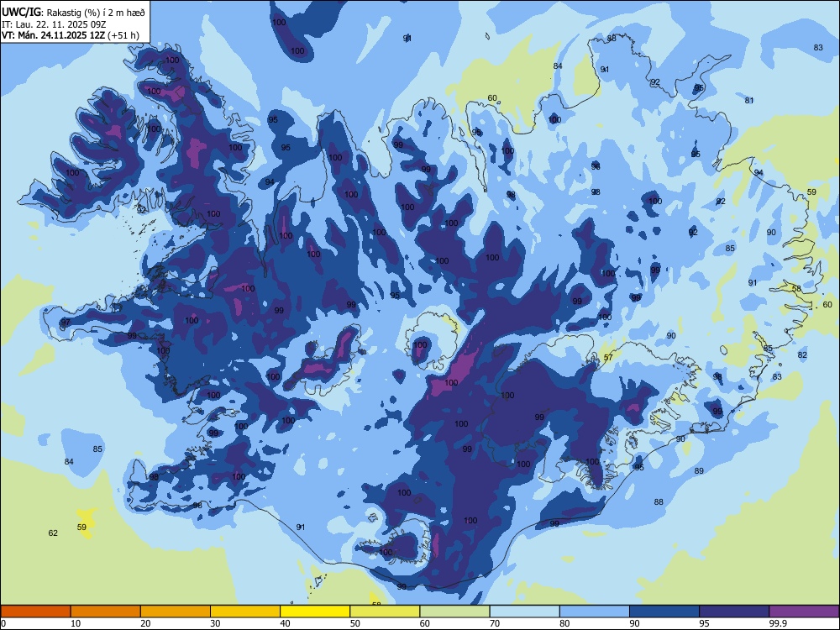Click the '99.9' legend tick label
The height and width of the screenshot is (630, 840).
click(778, 623)
